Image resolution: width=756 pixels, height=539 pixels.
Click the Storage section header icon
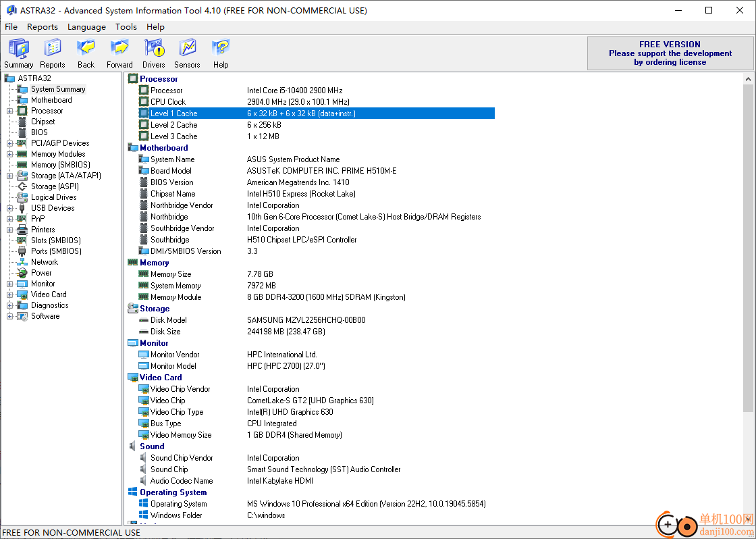(x=132, y=309)
